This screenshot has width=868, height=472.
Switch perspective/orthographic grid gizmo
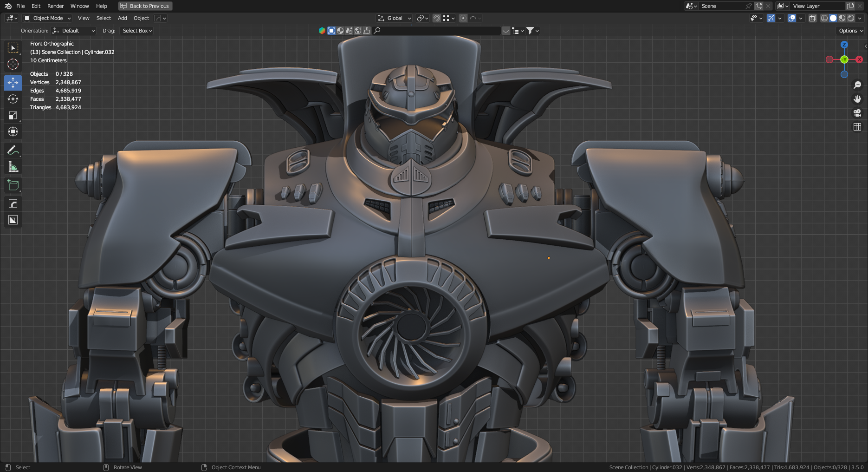coord(857,127)
